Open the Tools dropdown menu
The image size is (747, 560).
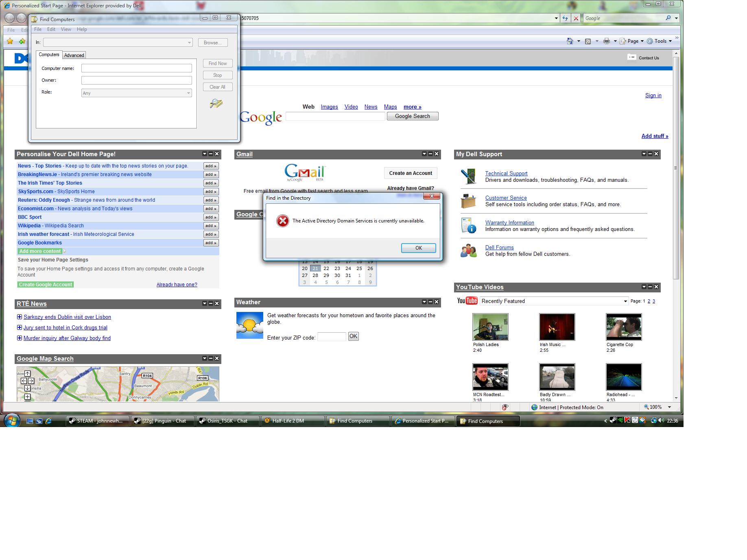pyautogui.click(x=659, y=41)
